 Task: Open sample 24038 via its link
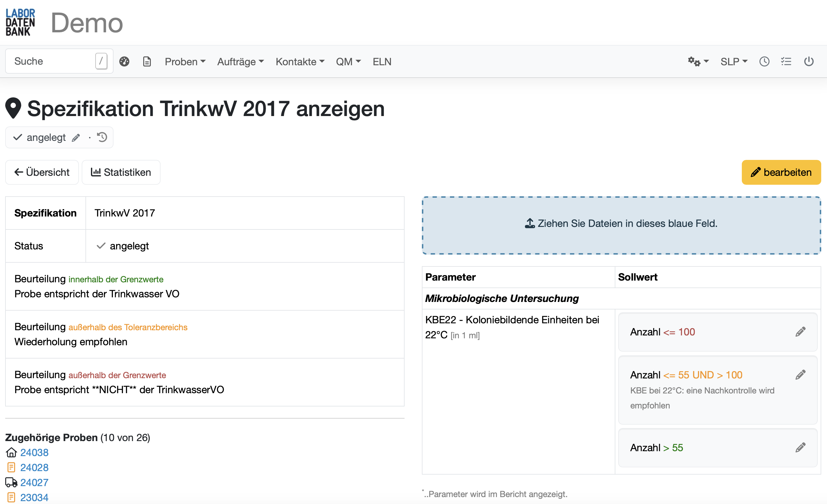click(34, 452)
